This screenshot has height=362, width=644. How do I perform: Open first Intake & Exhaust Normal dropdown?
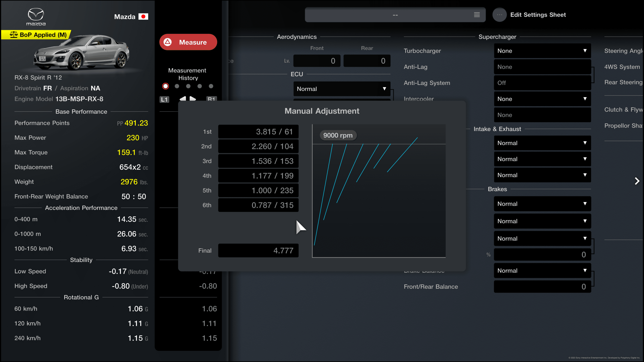[542, 143]
